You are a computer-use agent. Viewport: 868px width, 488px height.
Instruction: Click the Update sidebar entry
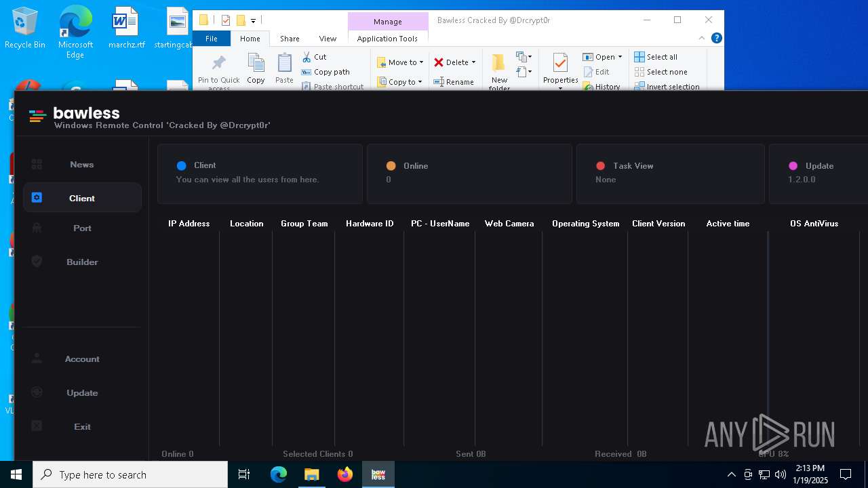(82, 393)
